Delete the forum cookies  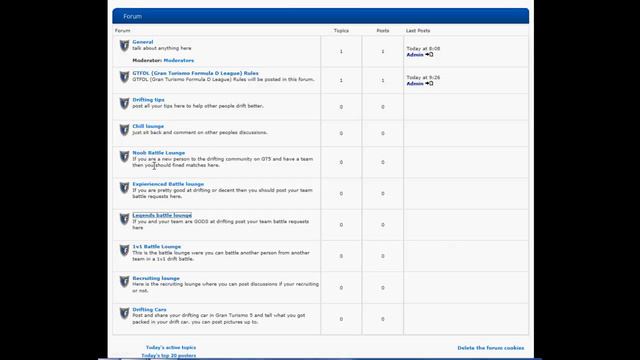pyautogui.click(x=491, y=348)
